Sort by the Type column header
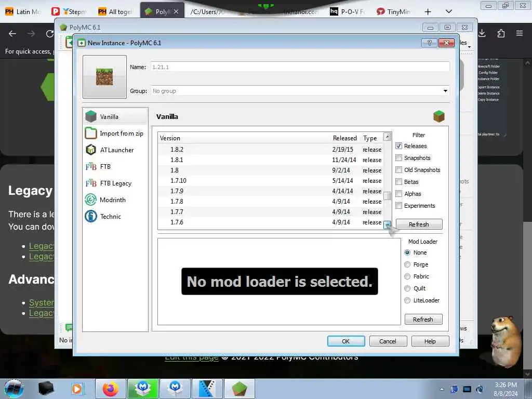This screenshot has width=532, height=399. 370,138
